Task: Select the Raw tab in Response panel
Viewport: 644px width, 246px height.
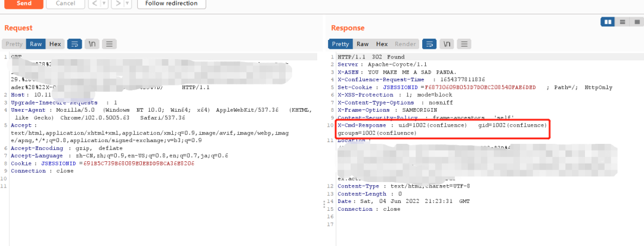Action: click(x=363, y=44)
